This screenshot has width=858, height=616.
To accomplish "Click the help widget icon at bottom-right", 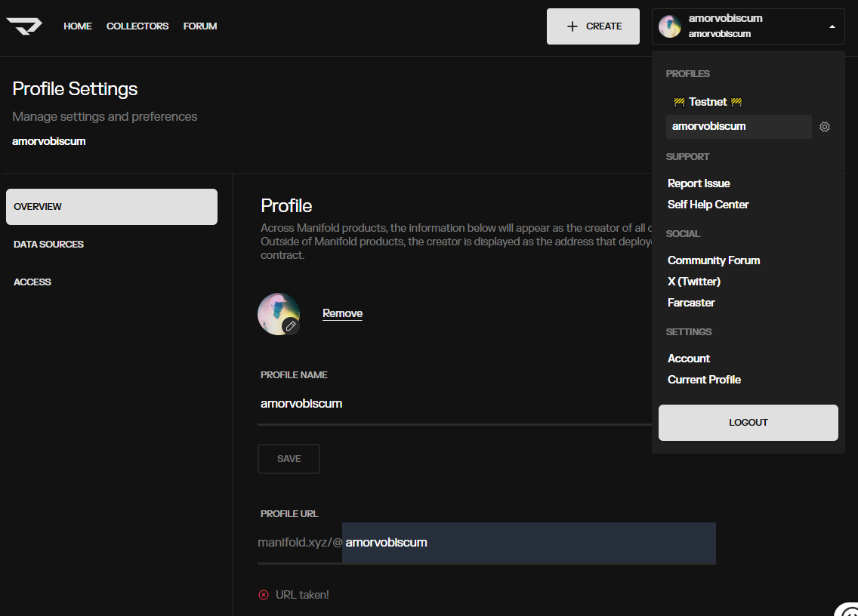I will [849, 610].
